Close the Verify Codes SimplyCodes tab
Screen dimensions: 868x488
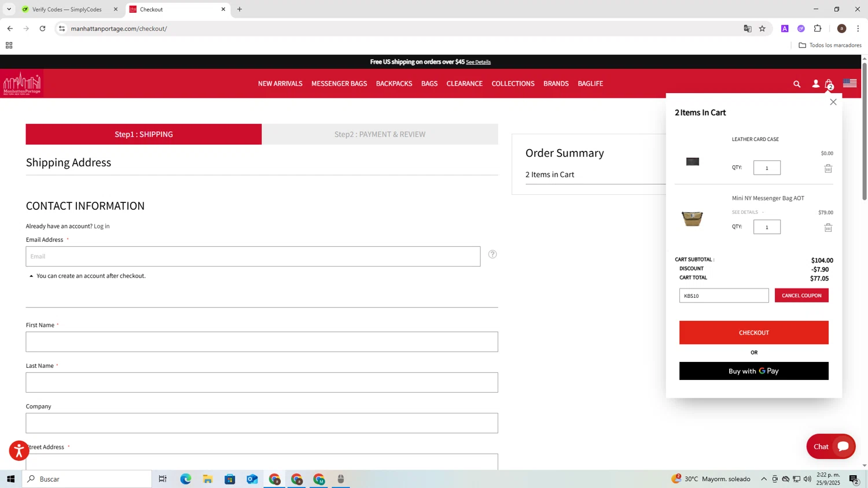115,9
